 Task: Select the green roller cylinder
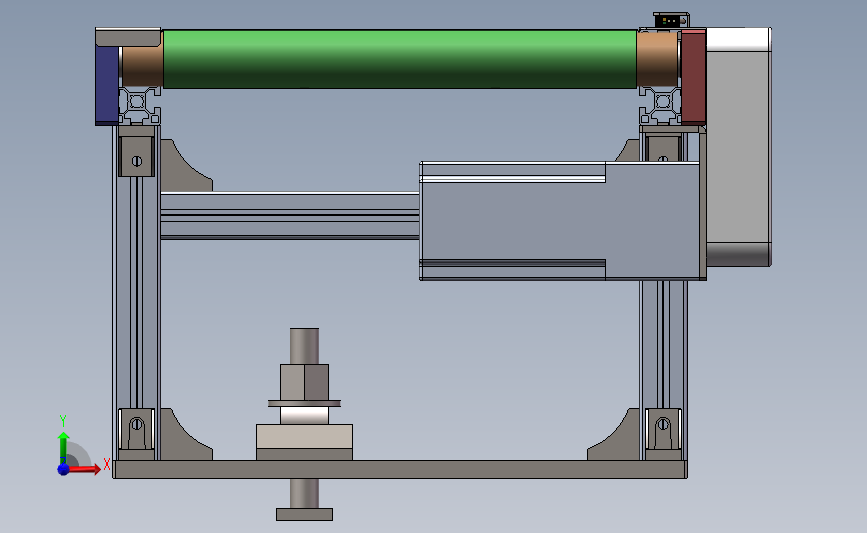tap(400, 59)
